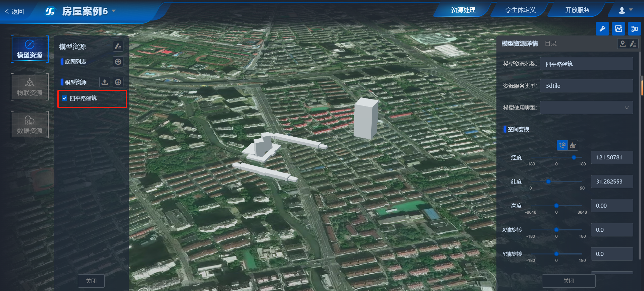Click the 资源服务类型 field
This screenshot has height=291, width=644.
click(x=587, y=86)
